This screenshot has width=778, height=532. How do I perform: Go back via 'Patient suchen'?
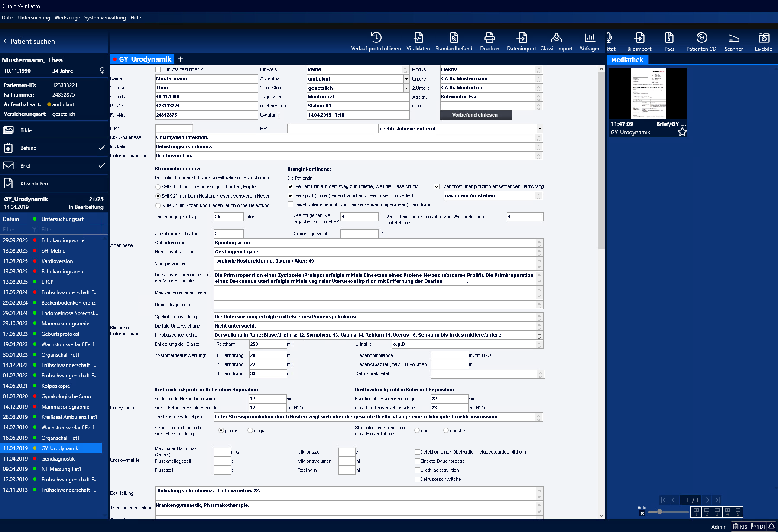click(x=29, y=42)
